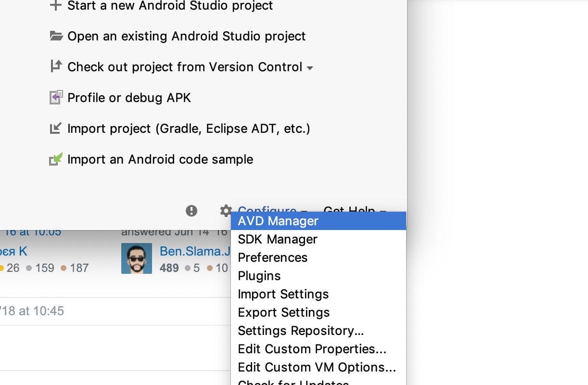
Task: Click the Import project arrow icon
Action: tap(56, 128)
